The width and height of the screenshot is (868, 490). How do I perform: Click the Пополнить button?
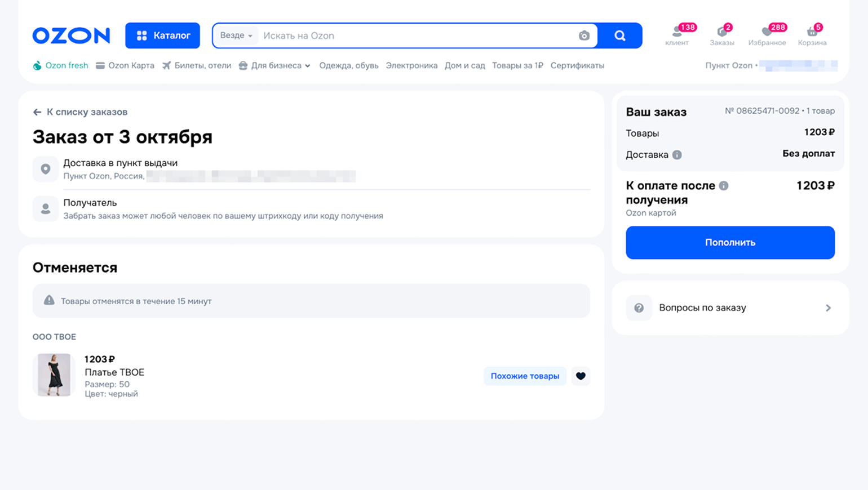pos(730,243)
